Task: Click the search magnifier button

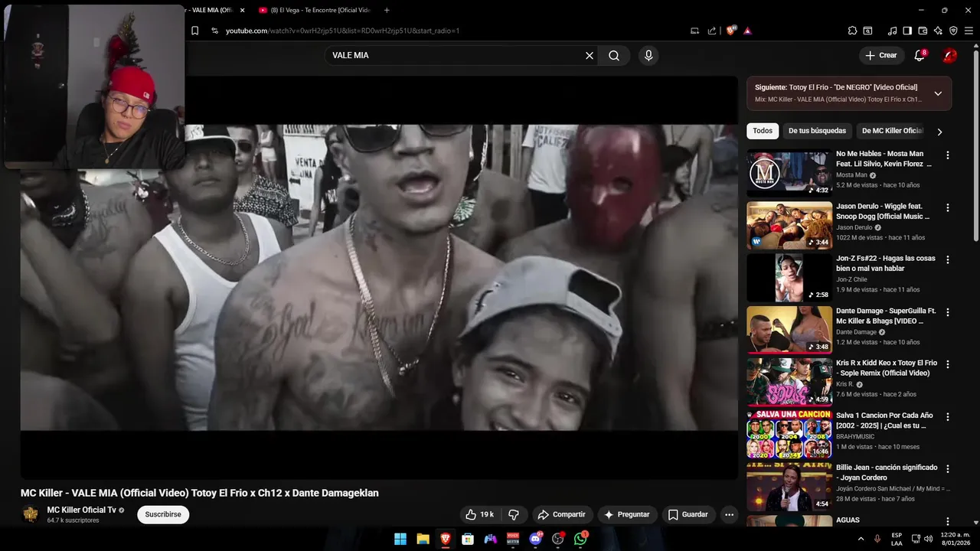Action: click(614, 55)
